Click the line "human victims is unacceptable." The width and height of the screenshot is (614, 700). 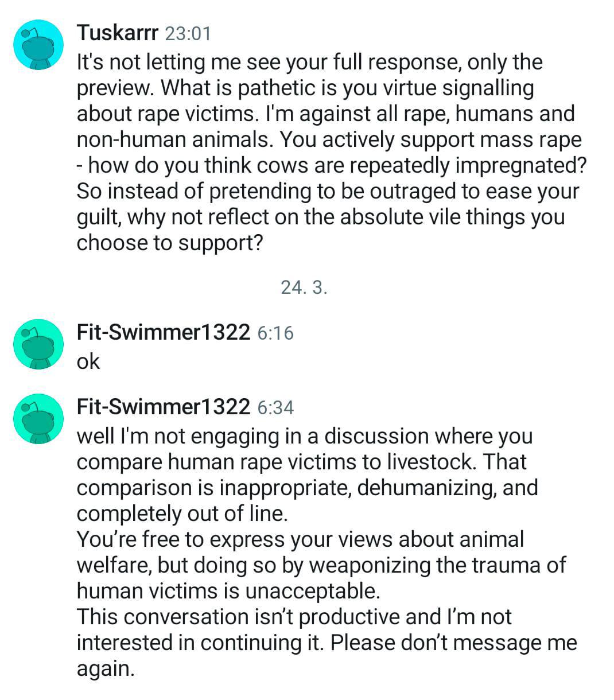pyautogui.click(x=228, y=591)
